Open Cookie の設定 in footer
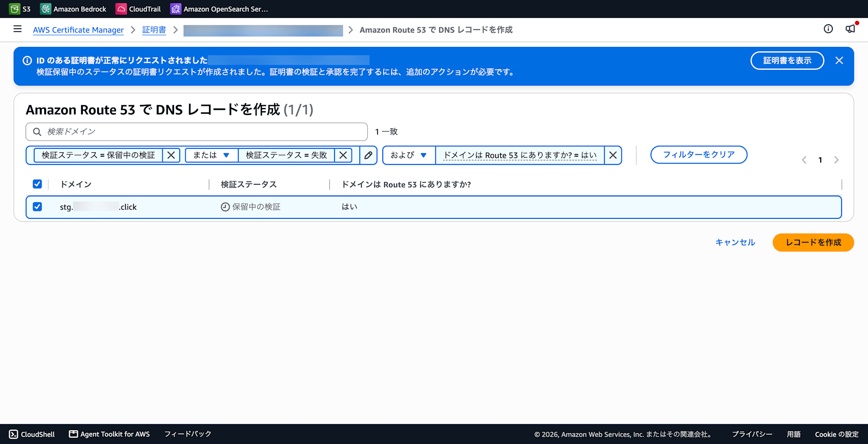The image size is (868, 444). [x=837, y=434]
